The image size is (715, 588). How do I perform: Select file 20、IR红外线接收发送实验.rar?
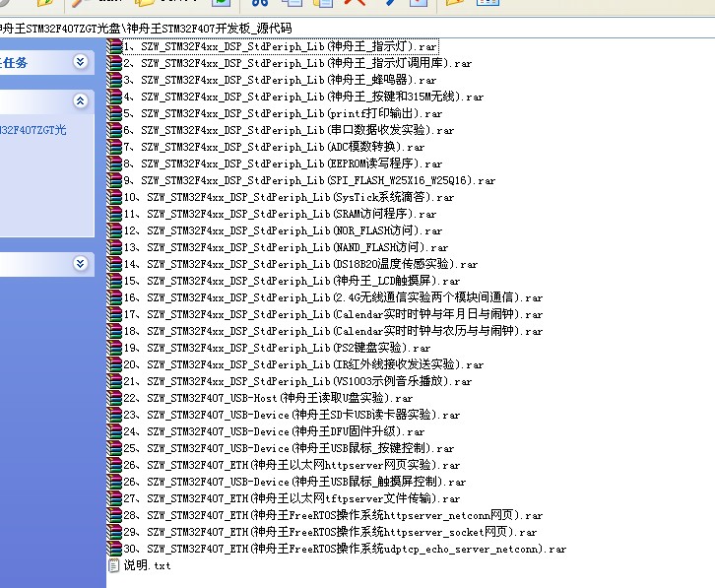303,364
